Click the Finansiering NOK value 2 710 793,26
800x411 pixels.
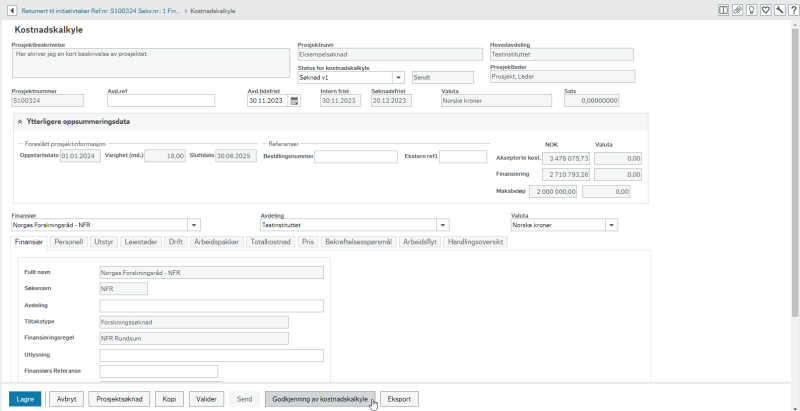pyautogui.click(x=566, y=175)
